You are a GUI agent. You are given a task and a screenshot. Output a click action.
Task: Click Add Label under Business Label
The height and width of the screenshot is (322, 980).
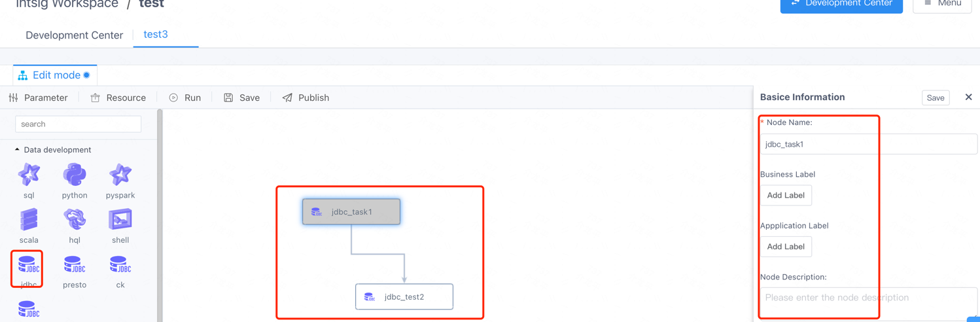tap(786, 195)
